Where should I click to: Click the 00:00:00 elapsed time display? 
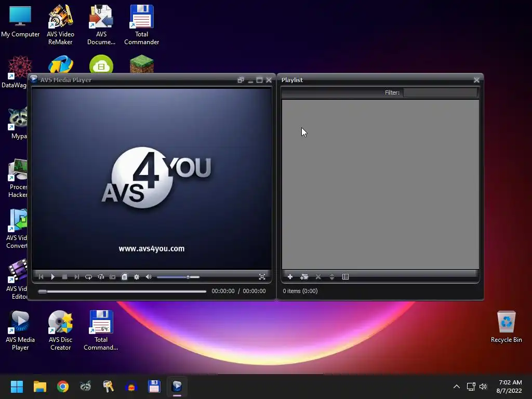[x=223, y=291]
